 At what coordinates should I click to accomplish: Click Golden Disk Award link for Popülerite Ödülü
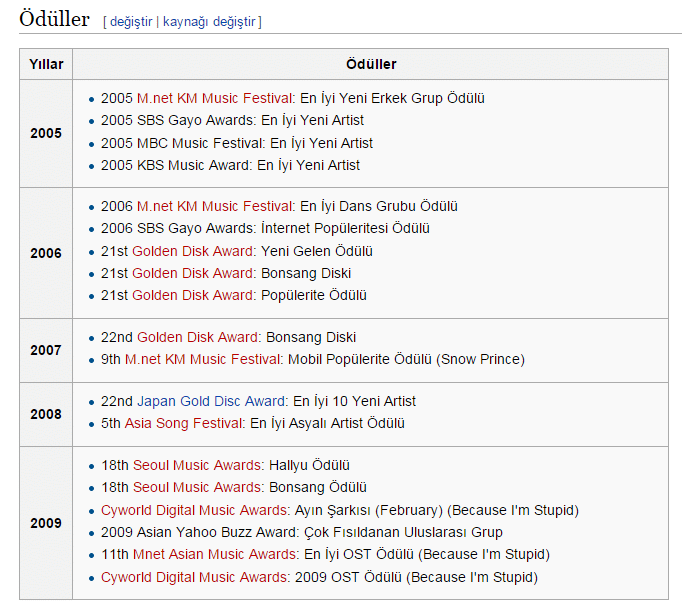194,295
